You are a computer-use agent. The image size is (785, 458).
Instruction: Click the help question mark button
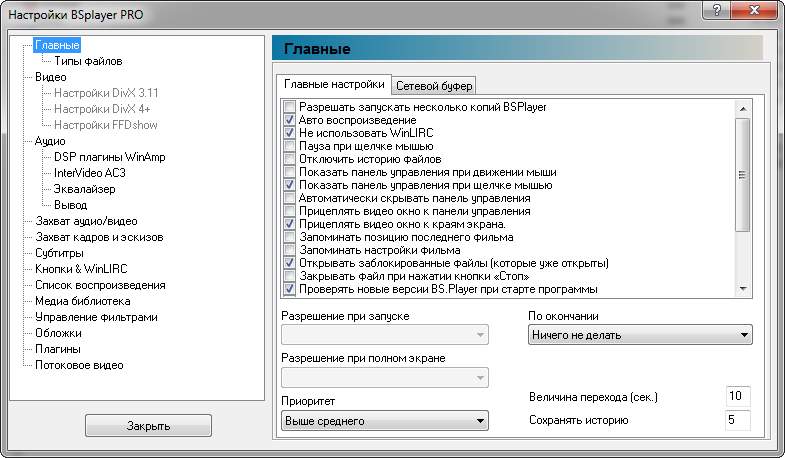point(717,10)
